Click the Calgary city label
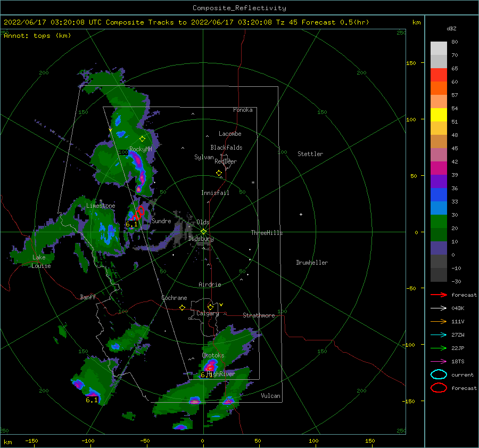 pyautogui.click(x=208, y=313)
